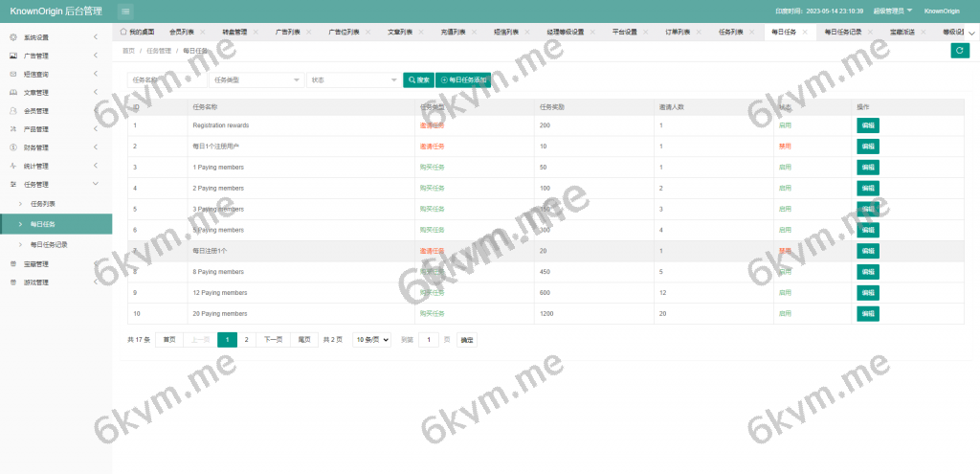Click the 任务名称 search input field
Viewport: 980px width, 474px height.
(x=167, y=80)
